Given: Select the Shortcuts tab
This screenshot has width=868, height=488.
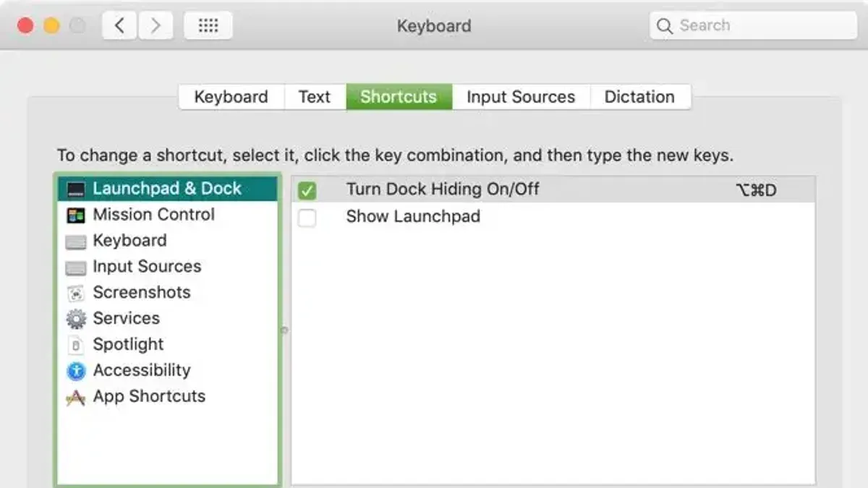Looking at the screenshot, I should pyautogui.click(x=399, y=97).
